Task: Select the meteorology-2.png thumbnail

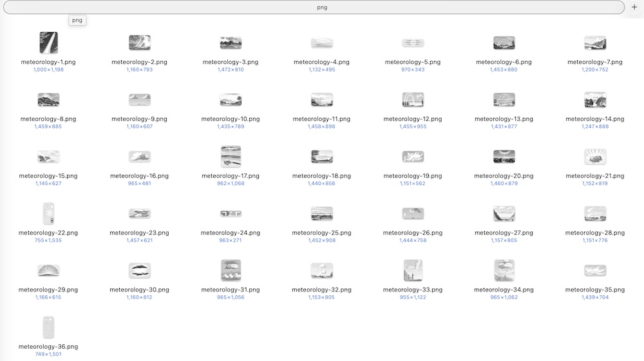Action: (x=140, y=43)
